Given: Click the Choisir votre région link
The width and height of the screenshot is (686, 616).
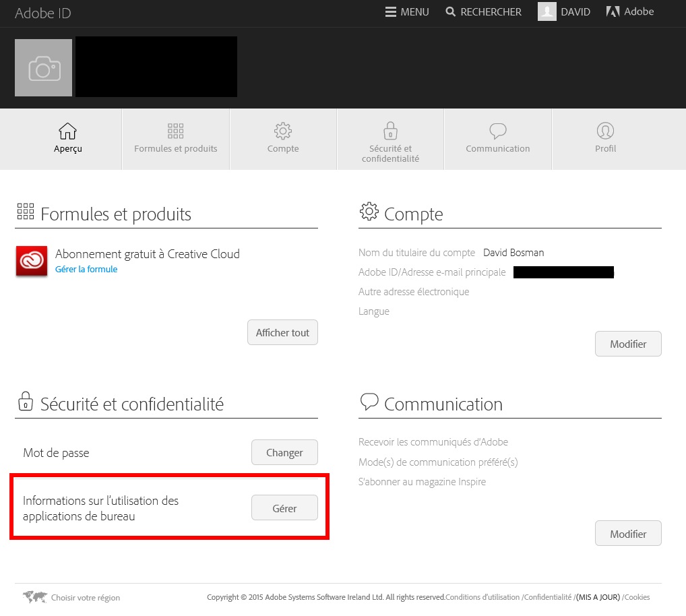Looking at the screenshot, I should (86, 598).
